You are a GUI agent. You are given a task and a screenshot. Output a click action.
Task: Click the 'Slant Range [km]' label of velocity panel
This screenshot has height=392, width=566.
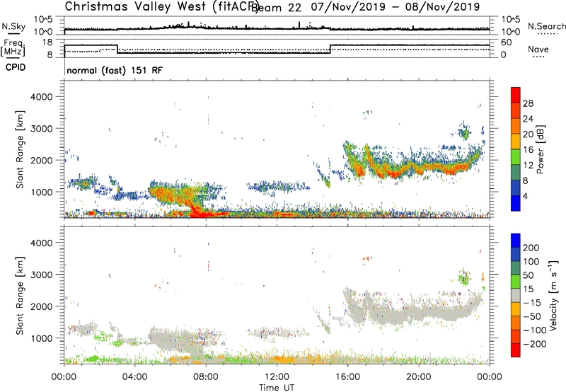(x=20, y=296)
